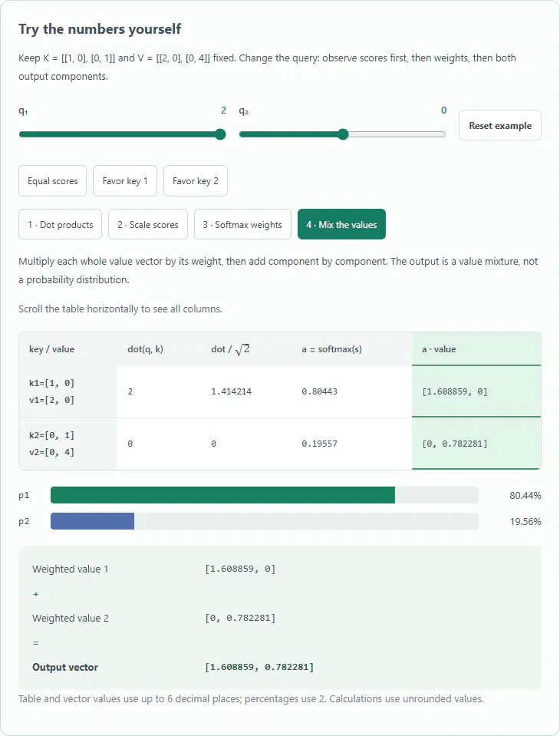This screenshot has width=560, height=736.
Task: Click the 'Weighted value 2' label
Action: [71, 618]
